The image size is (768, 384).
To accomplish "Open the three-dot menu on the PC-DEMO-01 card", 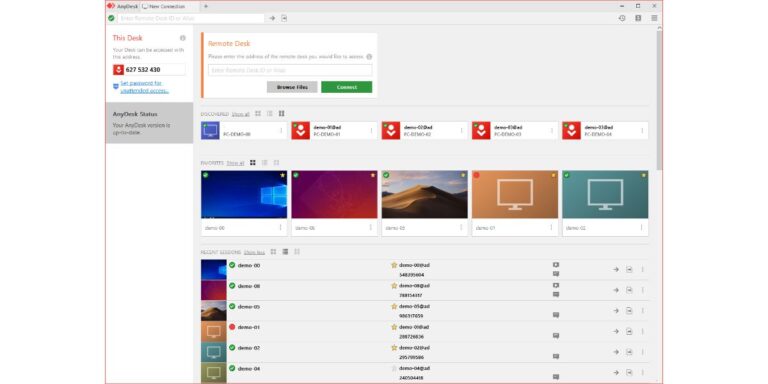I will tap(371, 131).
